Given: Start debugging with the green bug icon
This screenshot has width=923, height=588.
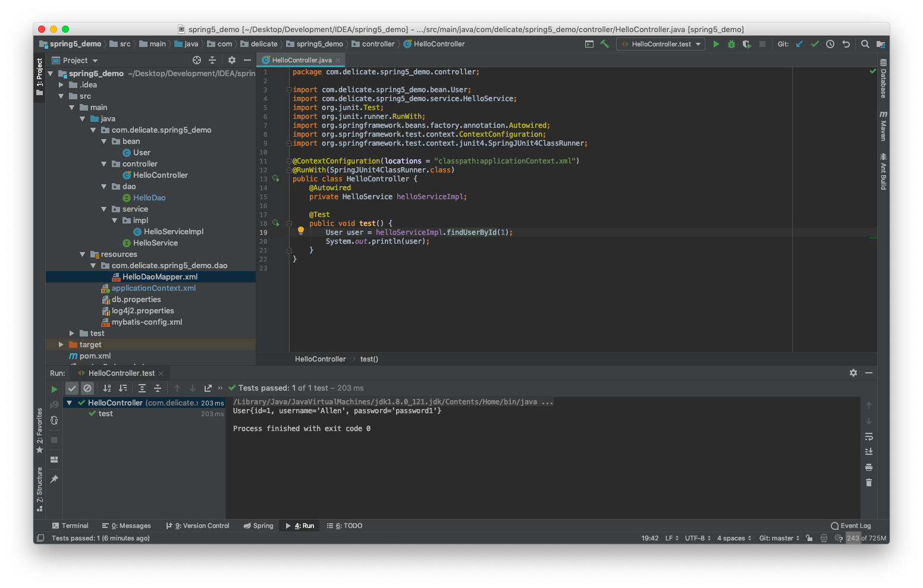Looking at the screenshot, I should click(732, 44).
